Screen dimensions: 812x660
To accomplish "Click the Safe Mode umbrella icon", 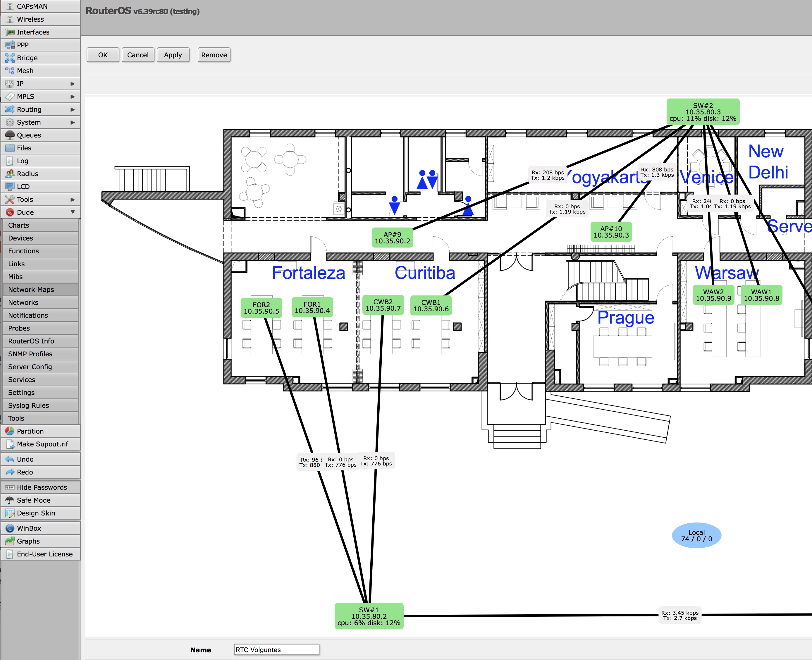I will (x=10, y=500).
